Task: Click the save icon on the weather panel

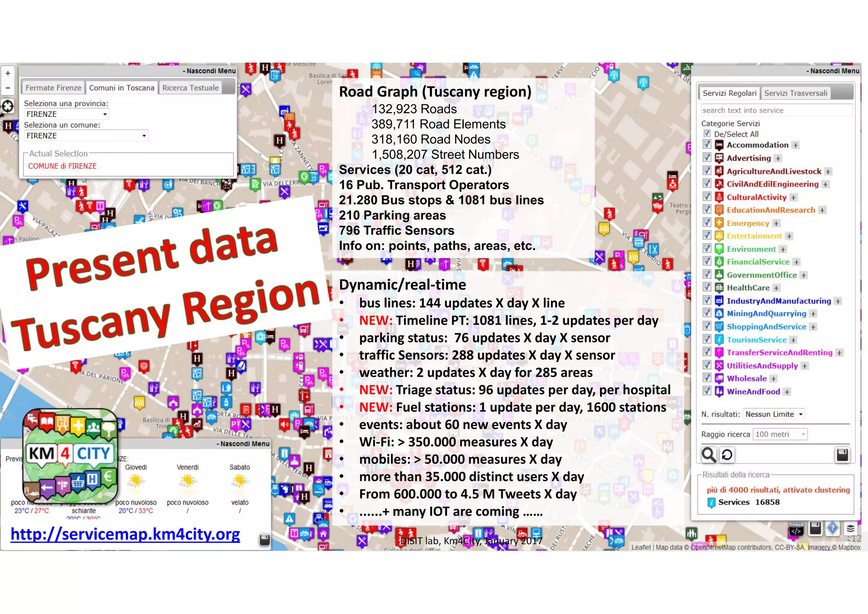Action: click(264, 539)
